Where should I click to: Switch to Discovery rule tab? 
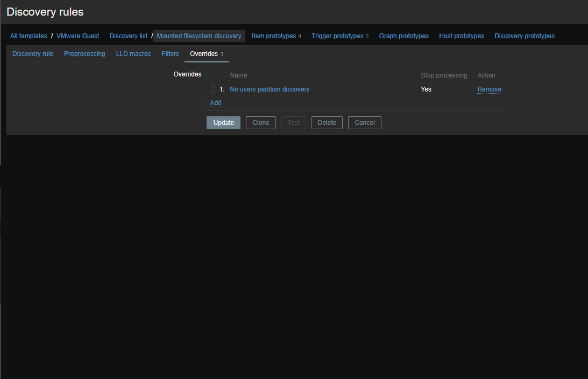(x=33, y=54)
